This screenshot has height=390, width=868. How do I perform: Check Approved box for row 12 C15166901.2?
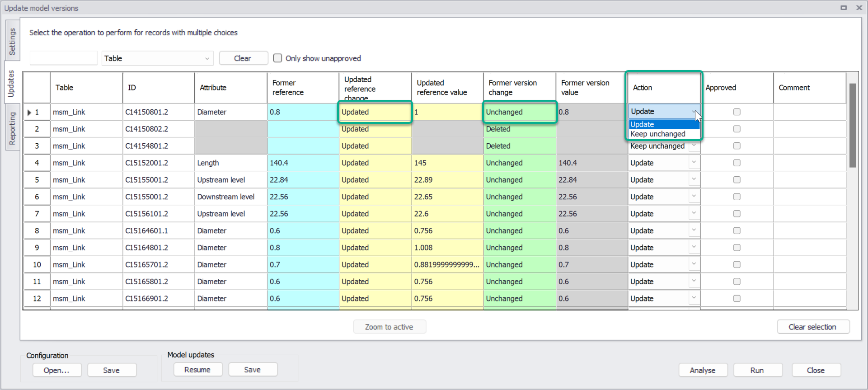737,298
